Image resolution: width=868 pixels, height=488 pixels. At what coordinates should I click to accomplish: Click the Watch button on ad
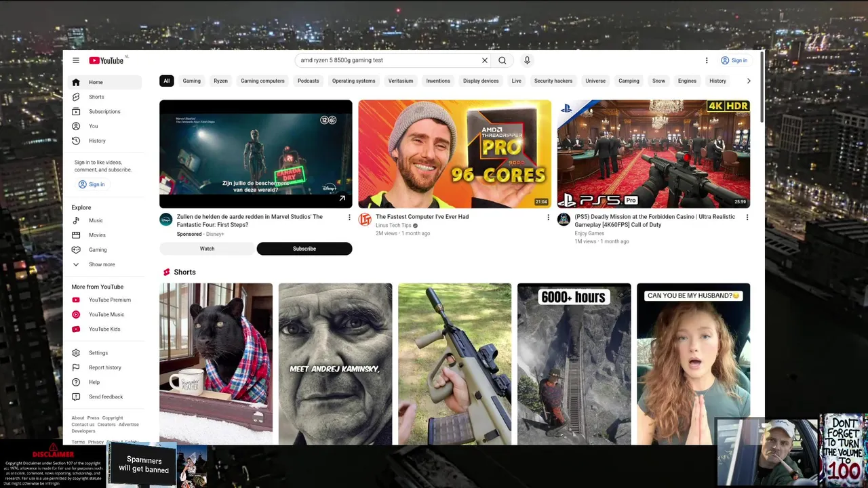click(207, 249)
